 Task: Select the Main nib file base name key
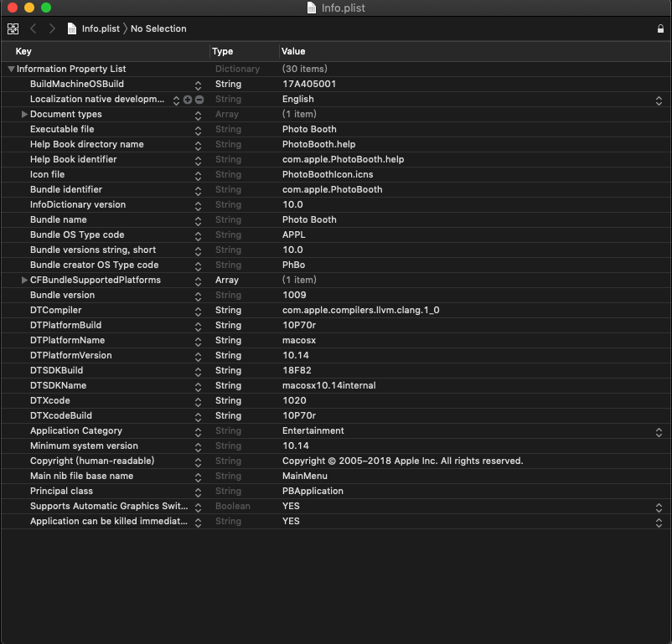(81, 476)
